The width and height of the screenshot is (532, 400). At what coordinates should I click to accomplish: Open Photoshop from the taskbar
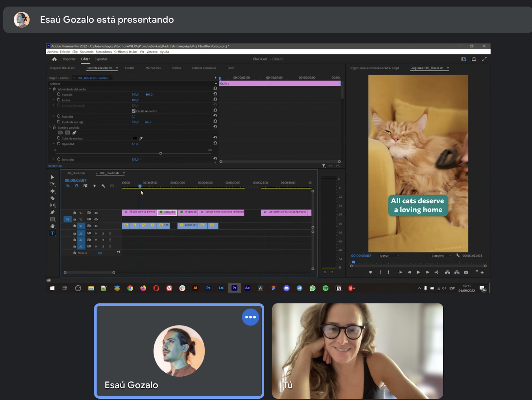point(208,288)
